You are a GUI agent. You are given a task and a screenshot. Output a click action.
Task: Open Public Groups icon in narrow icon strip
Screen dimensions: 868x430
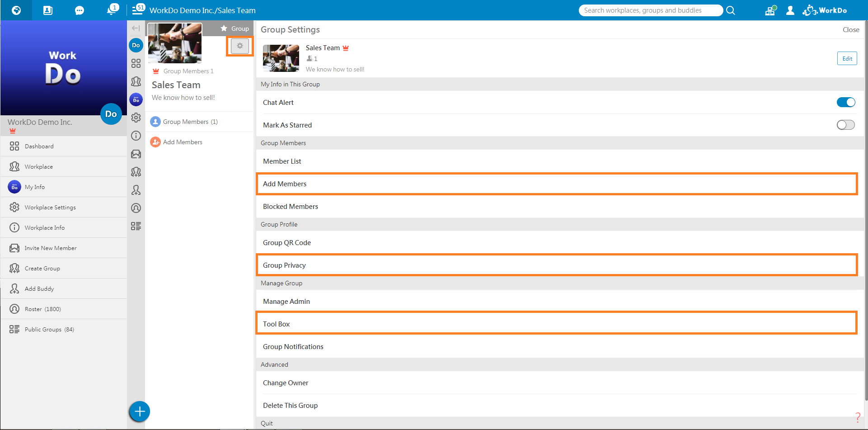coord(136,226)
